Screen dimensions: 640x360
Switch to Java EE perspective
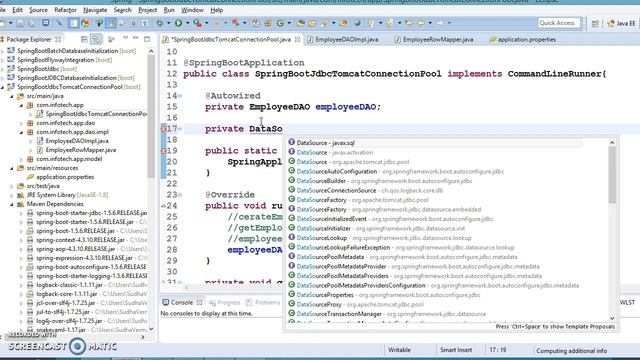(621, 24)
